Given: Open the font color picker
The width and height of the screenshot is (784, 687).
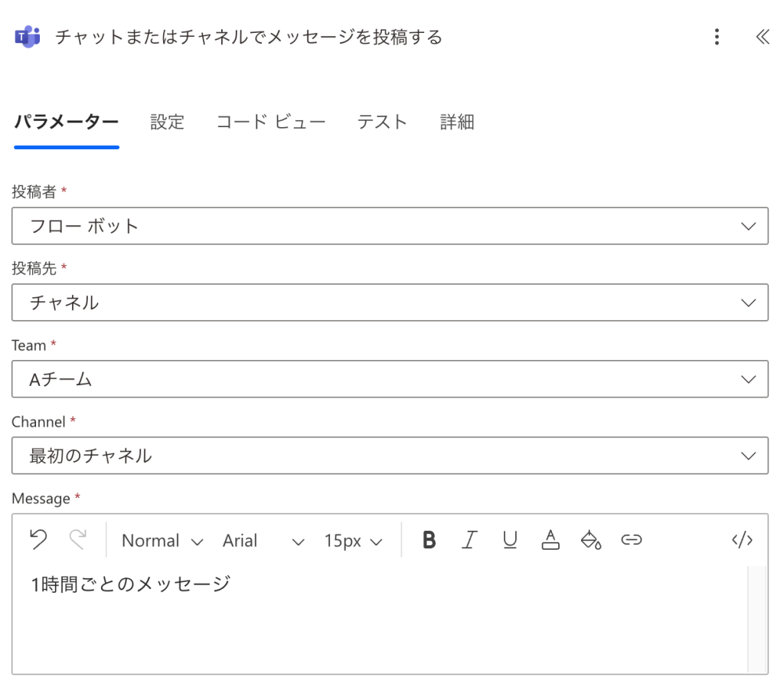Looking at the screenshot, I should [550, 540].
